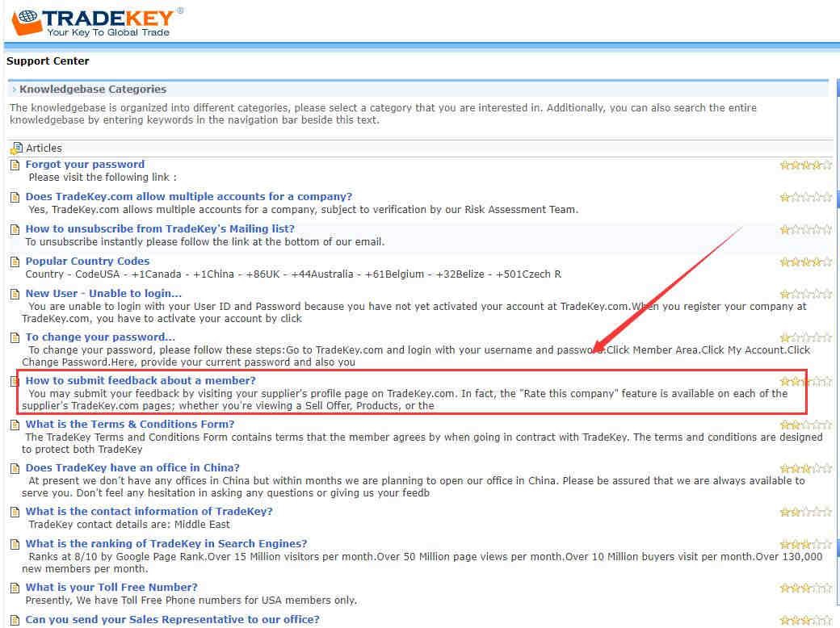840x628 pixels.
Task: Click star rating for office in China article
Action: (x=806, y=468)
